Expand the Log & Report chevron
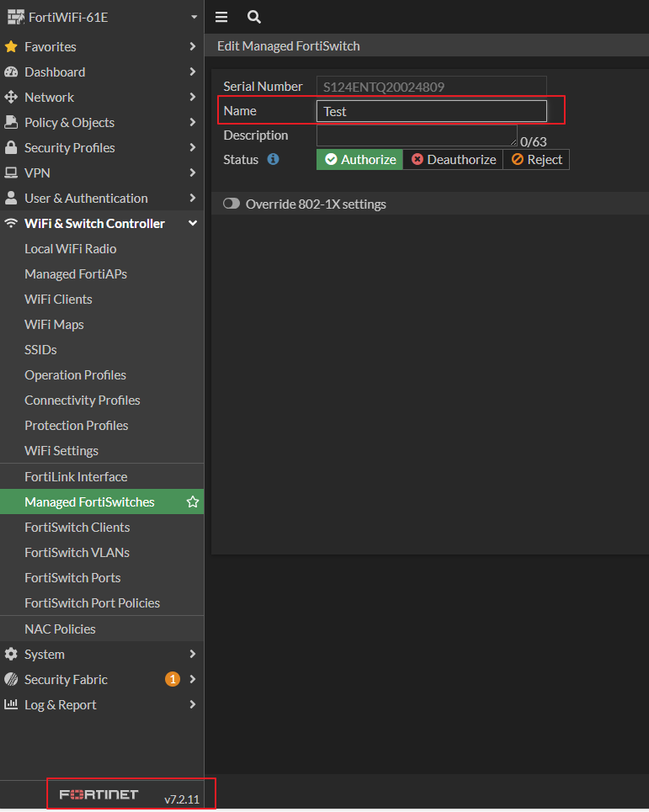This screenshot has width=649, height=812. tap(193, 704)
